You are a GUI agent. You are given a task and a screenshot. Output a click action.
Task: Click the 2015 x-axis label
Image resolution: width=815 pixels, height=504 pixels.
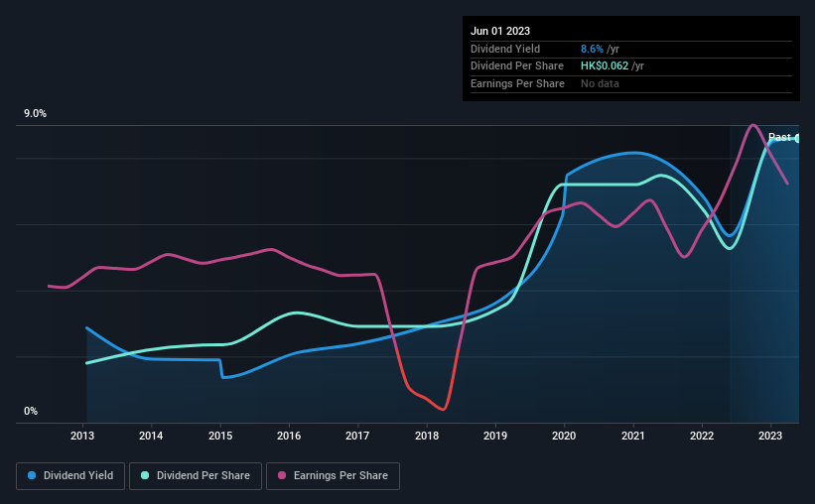pos(220,436)
